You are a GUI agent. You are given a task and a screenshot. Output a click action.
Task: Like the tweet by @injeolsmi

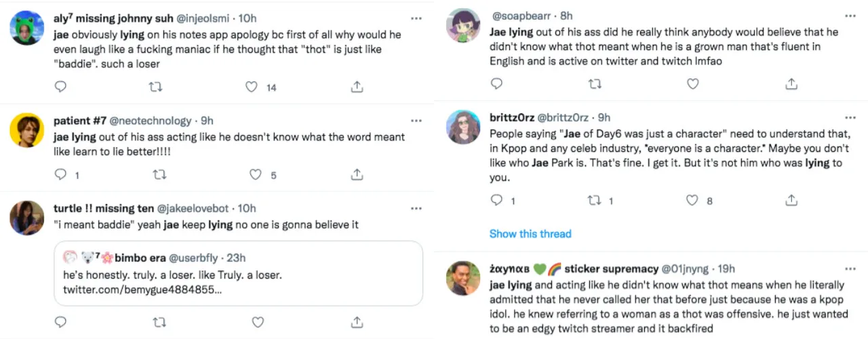[252, 87]
